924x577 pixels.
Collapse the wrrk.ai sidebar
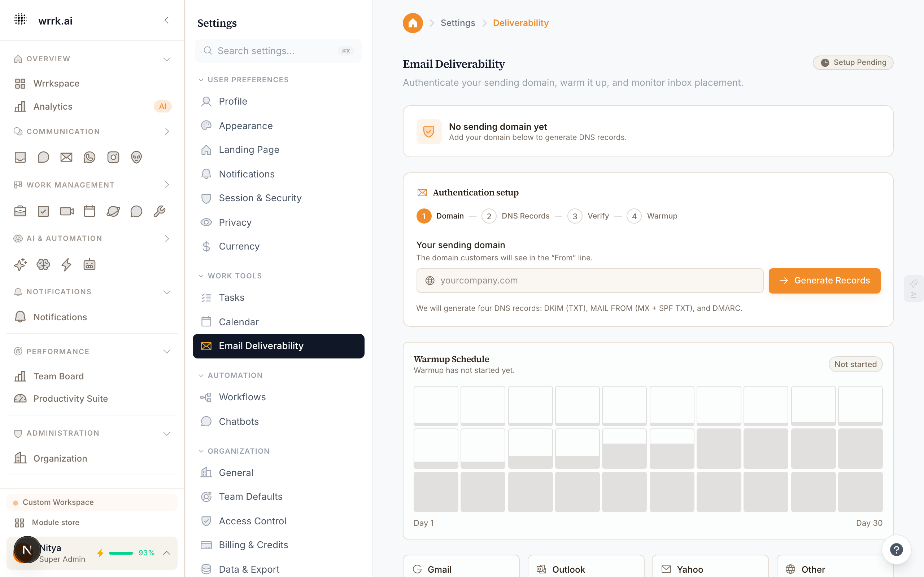click(x=166, y=20)
